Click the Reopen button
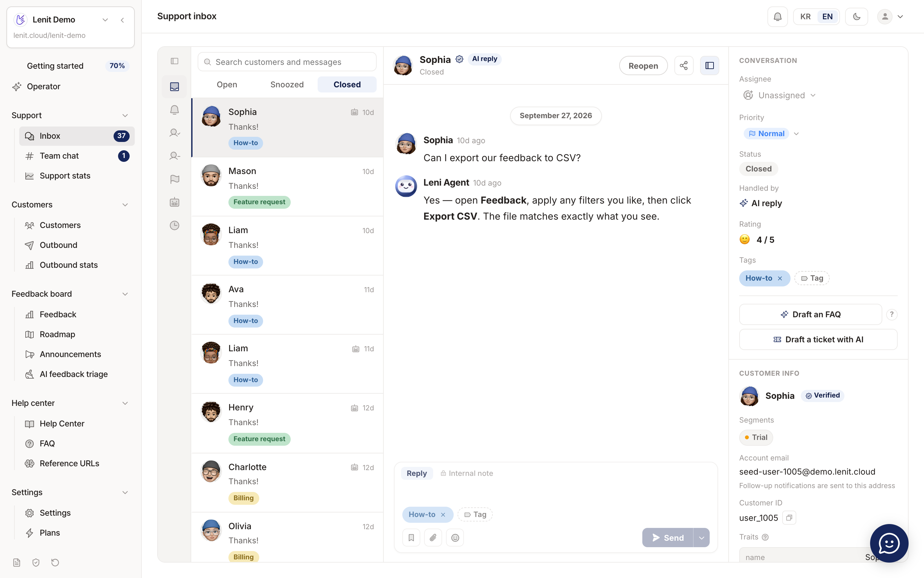This screenshot has width=924, height=578. (x=643, y=66)
